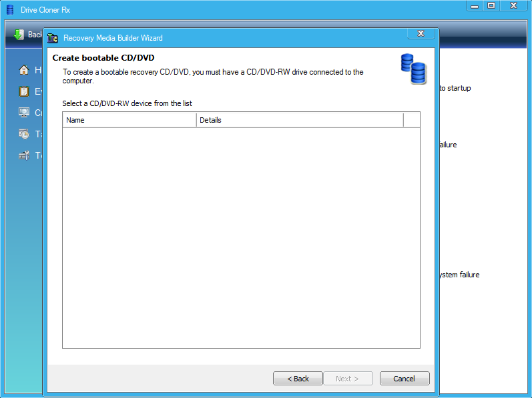Click the tools icon in Drive Cloner sidebar

pos(24,155)
